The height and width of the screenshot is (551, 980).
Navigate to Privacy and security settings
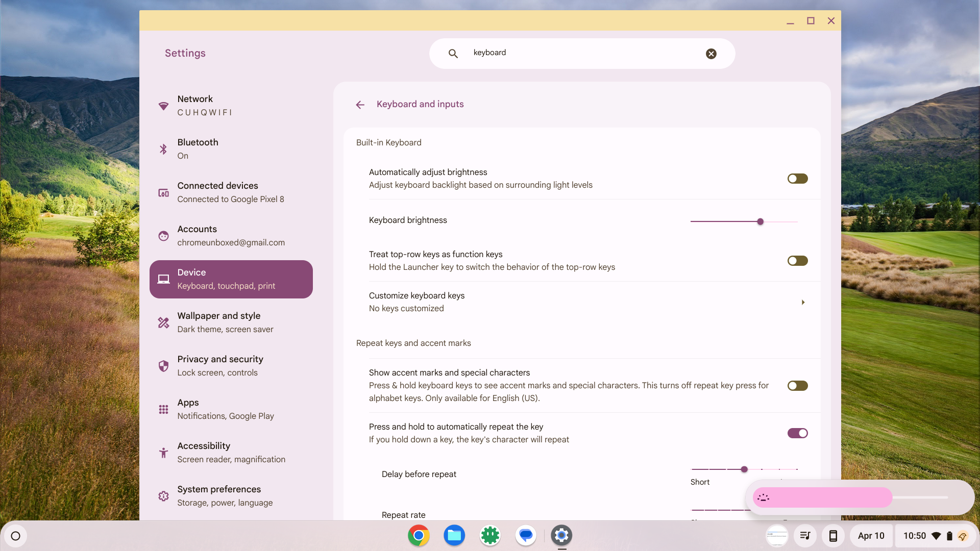[x=231, y=365]
